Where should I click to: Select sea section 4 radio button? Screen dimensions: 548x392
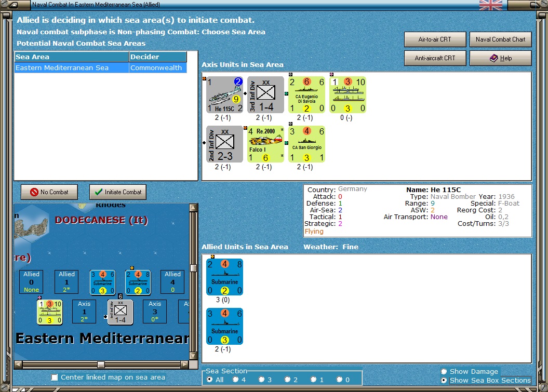point(235,380)
